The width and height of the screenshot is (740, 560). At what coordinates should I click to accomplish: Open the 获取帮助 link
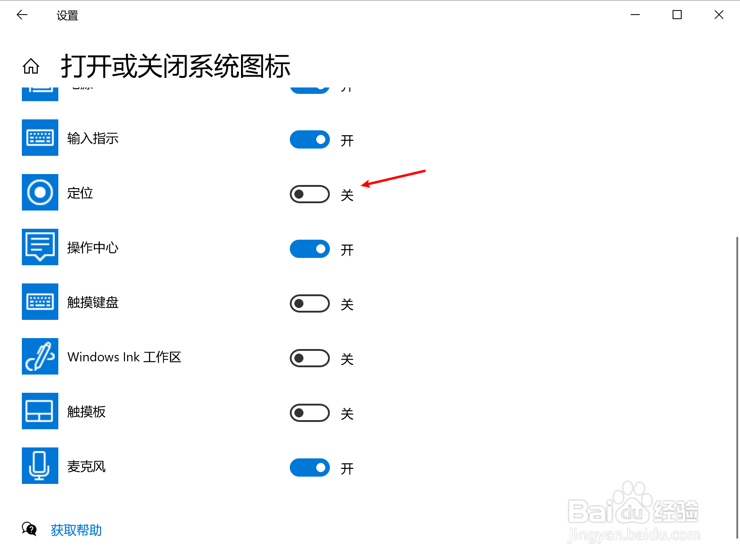coord(76,530)
